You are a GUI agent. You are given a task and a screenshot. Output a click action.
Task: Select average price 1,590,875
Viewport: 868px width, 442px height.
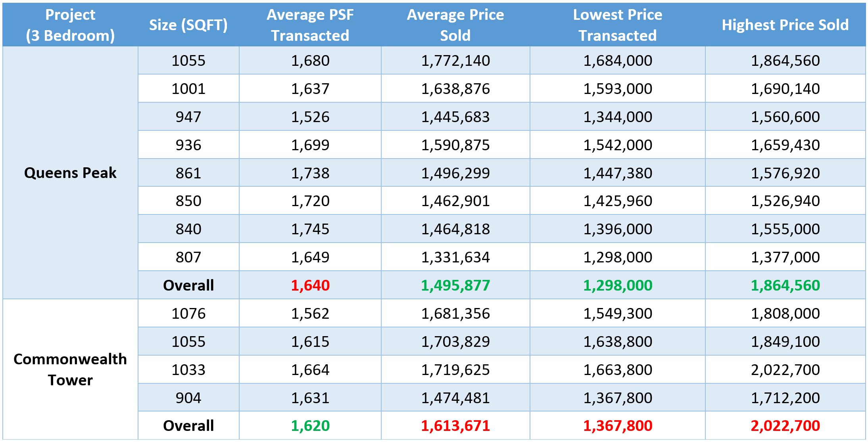(x=455, y=145)
